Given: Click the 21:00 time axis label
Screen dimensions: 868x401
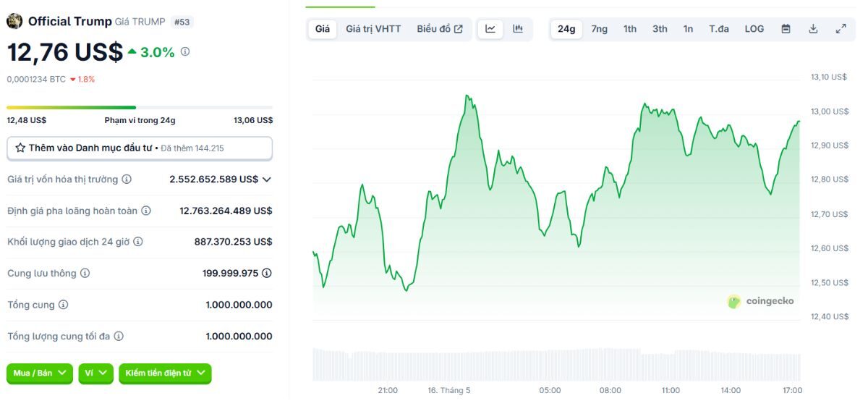Looking at the screenshot, I should click(x=388, y=390).
